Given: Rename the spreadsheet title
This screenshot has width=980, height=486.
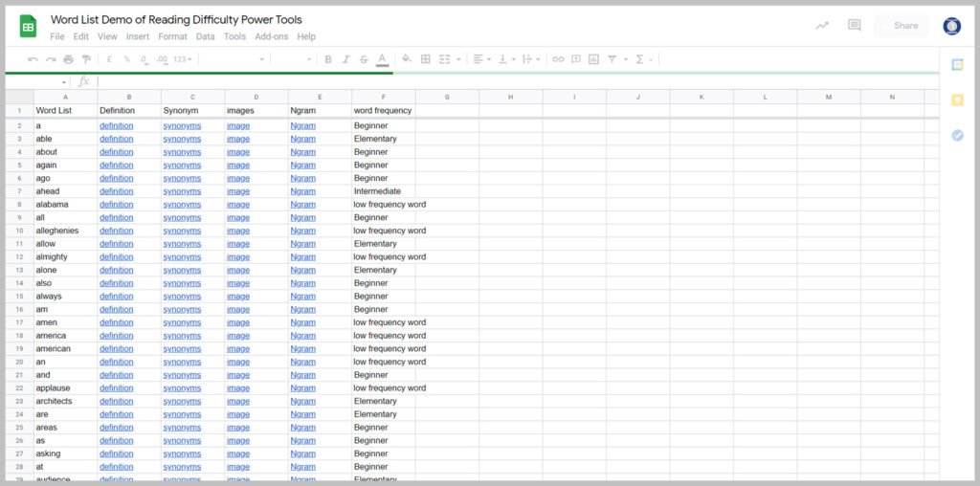Looking at the screenshot, I should [176, 20].
